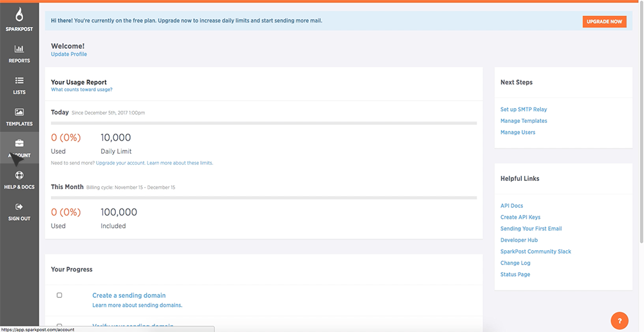This screenshot has height=332, width=644.
Task: Click the Update Profile link
Action: [x=69, y=55]
